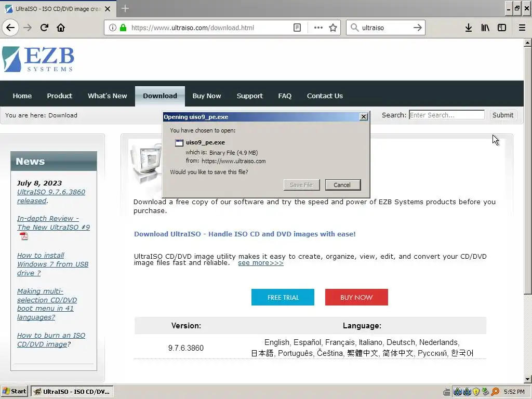Open the Windows Start menu

[x=14, y=391]
